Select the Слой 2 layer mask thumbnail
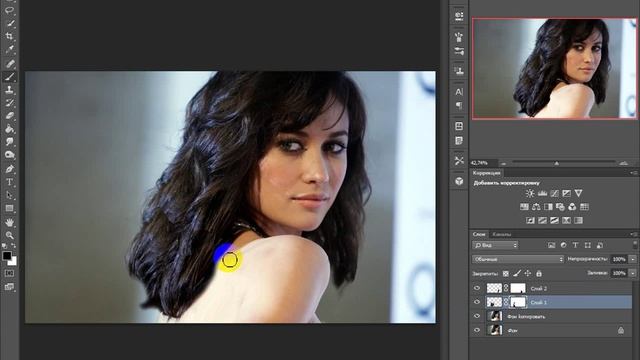This screenshot has height=360, width=640. pyautogui.click(x=518, y=288)
